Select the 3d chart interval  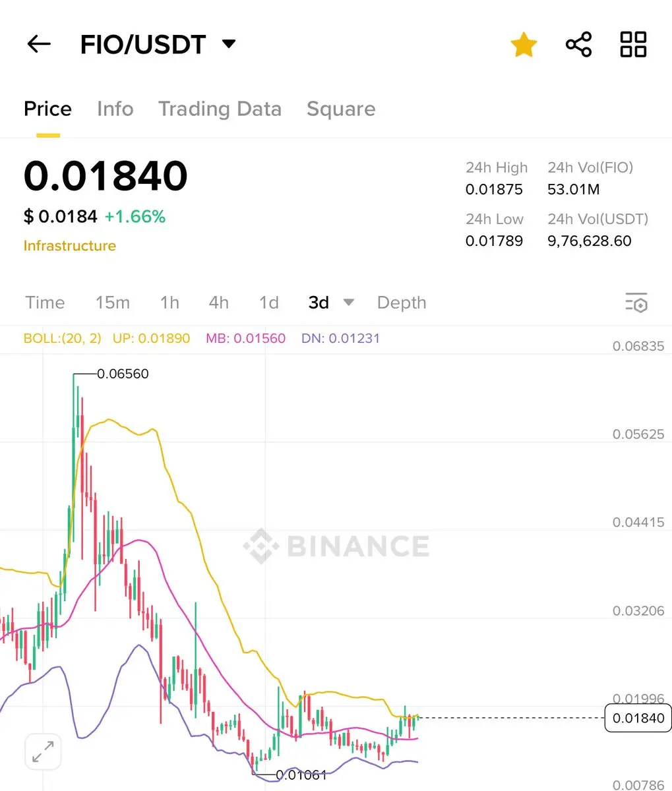(319, 303)
